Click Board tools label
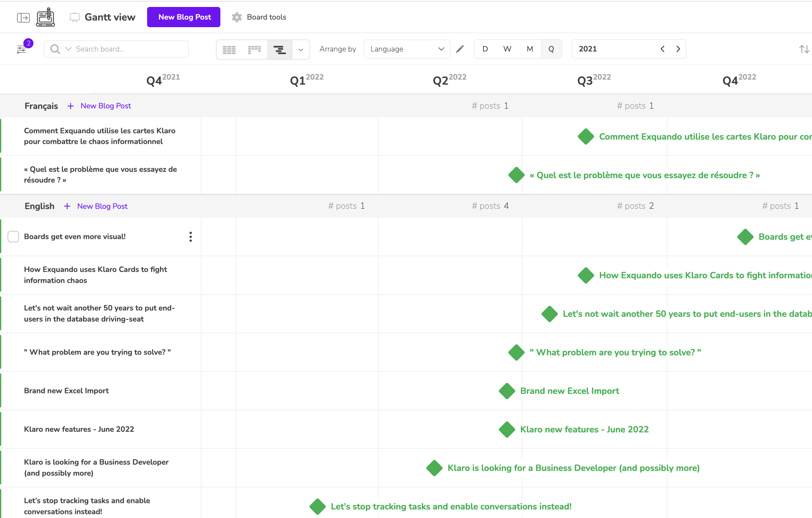This screenshot has height=518, width=812. [x=266, y=17]
